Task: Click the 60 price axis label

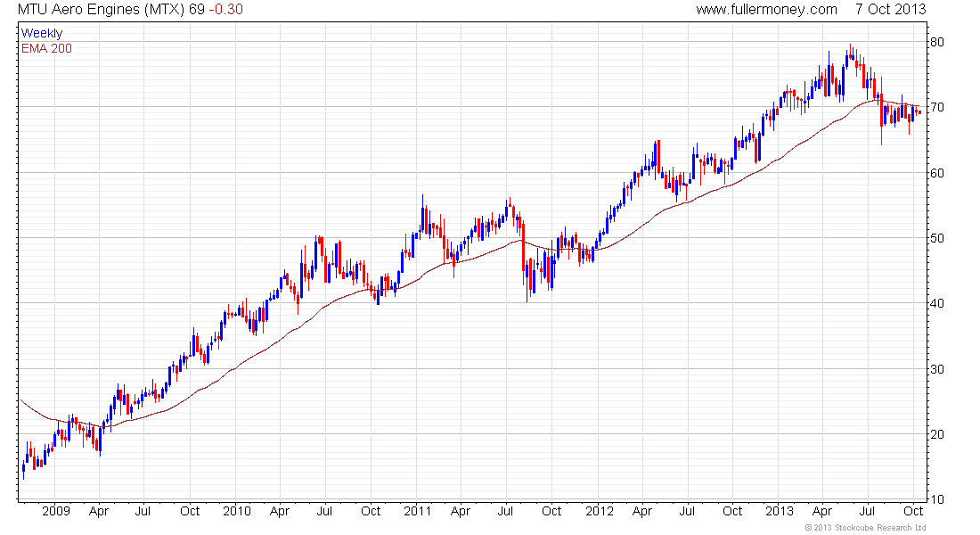Action: coord(937,173)
